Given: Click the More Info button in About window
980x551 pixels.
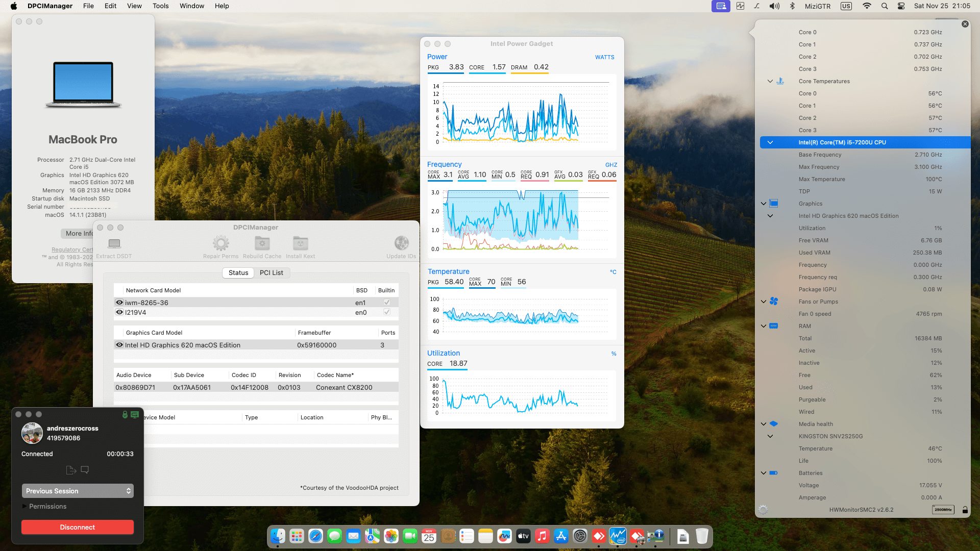Looking at the screenshot, I should pyautogui.click(x=78, y=233).
